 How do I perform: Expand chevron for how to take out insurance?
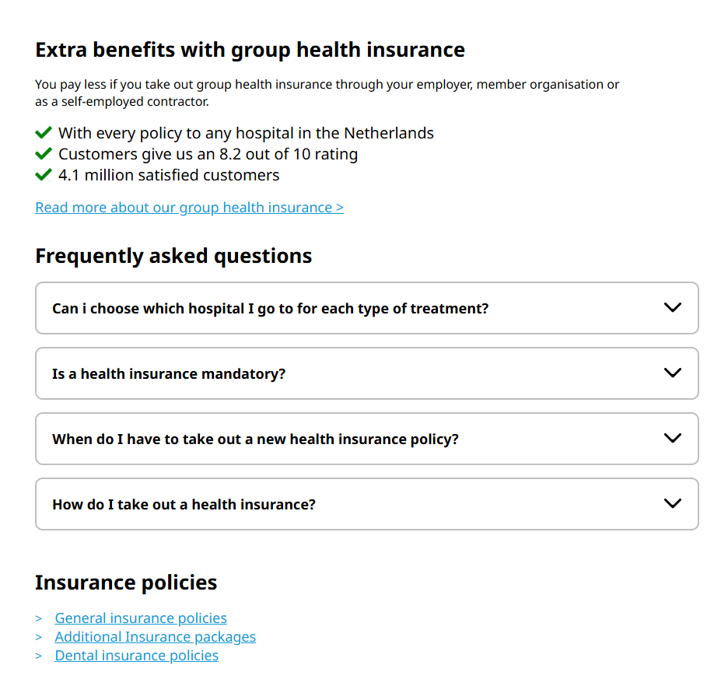(672, 504)
